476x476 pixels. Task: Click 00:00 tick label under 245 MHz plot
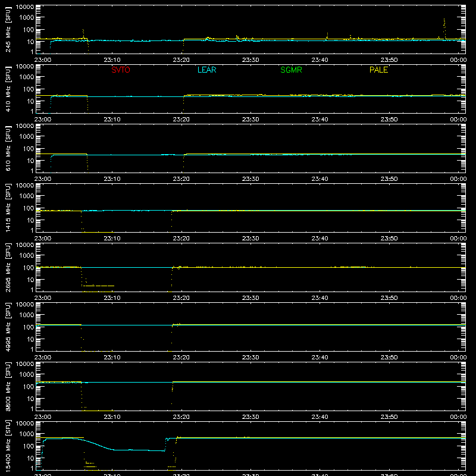tap(458, 60)
